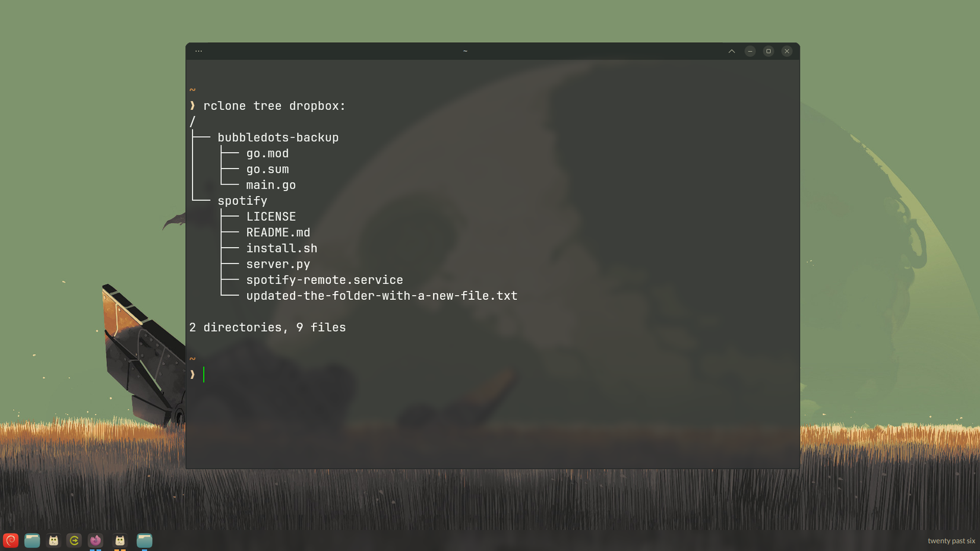Click the 'README.md' file name

278,233
